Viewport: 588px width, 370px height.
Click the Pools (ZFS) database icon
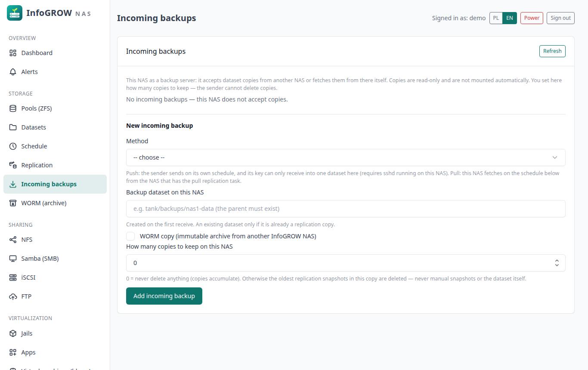coord(13,108)
